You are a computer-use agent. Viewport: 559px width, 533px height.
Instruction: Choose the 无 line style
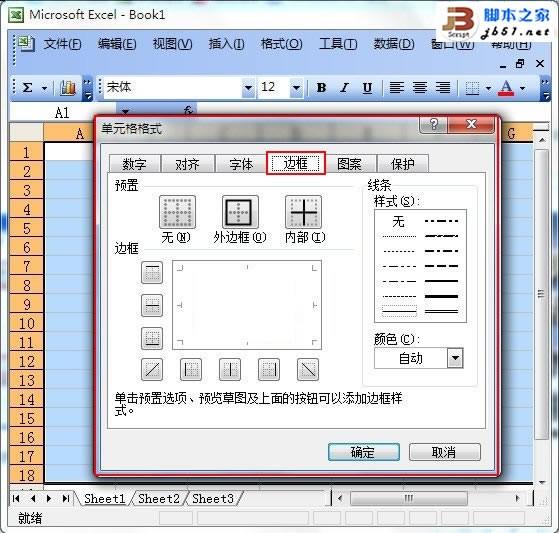click(399, 222)
